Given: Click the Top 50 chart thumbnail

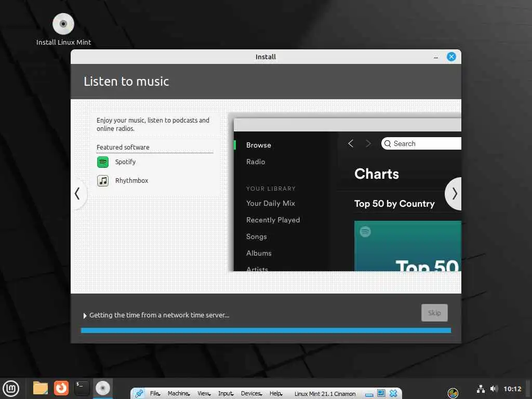Looking at the screenshot, I should (x=407, y=246).
